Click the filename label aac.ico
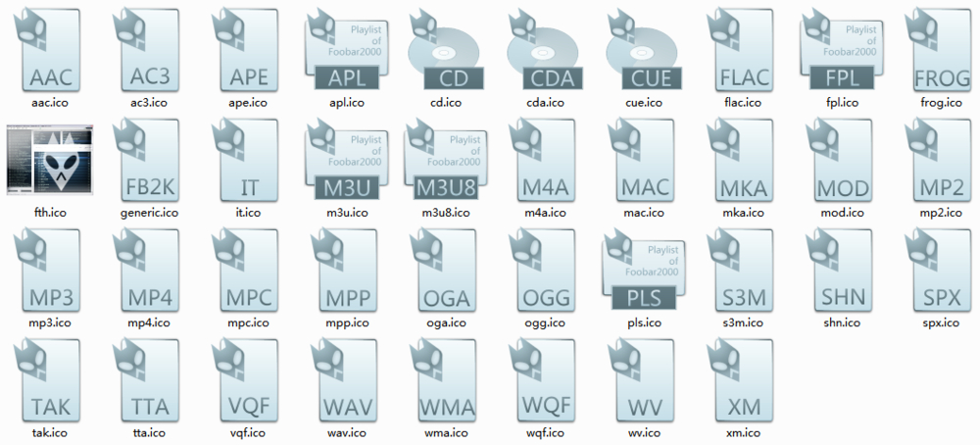Viewport: 980px width, 445px height. [50, 103]
